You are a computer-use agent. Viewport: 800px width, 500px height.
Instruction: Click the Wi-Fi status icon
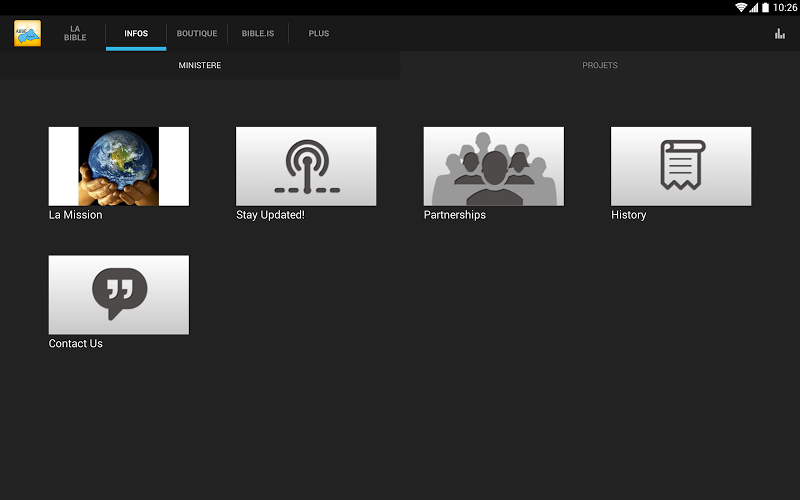click(741, 7)
